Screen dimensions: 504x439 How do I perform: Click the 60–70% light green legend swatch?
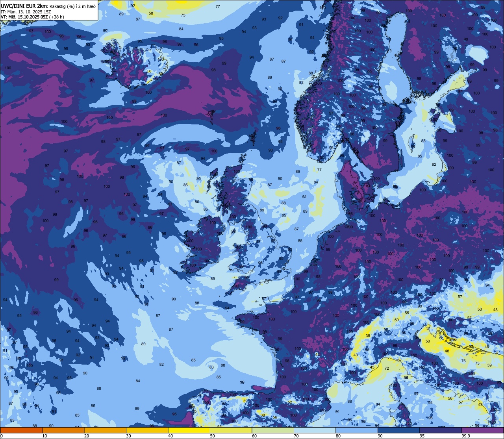tap(273, 430)
